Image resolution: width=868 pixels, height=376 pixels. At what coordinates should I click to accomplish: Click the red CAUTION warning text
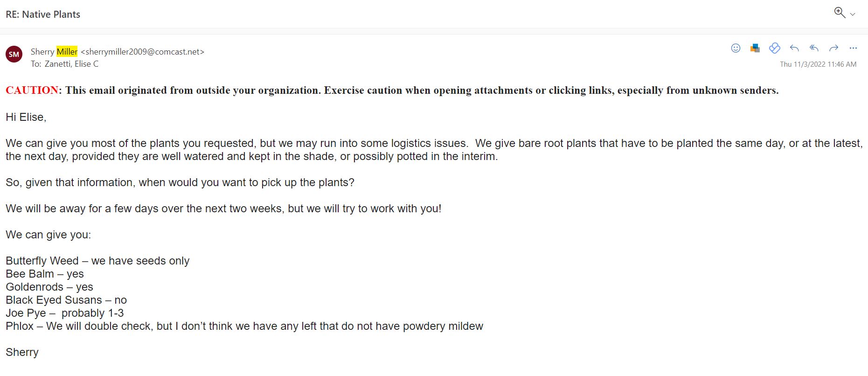(32, 90)
